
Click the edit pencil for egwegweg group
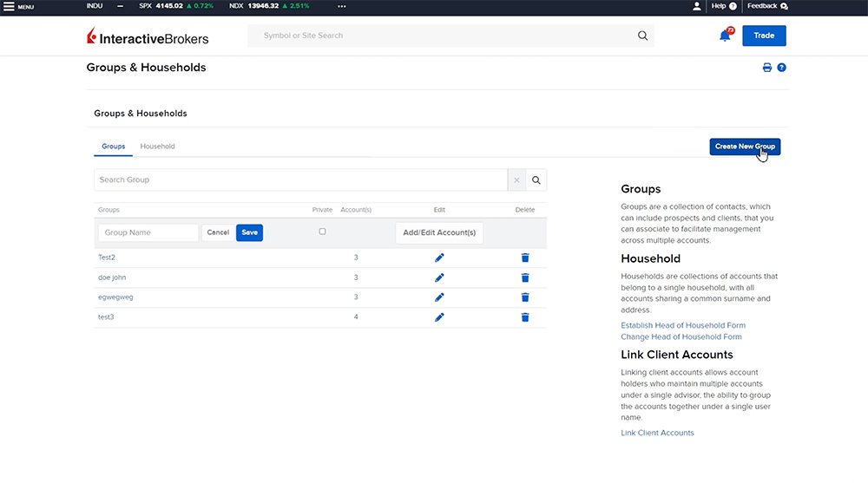(439, 297)
